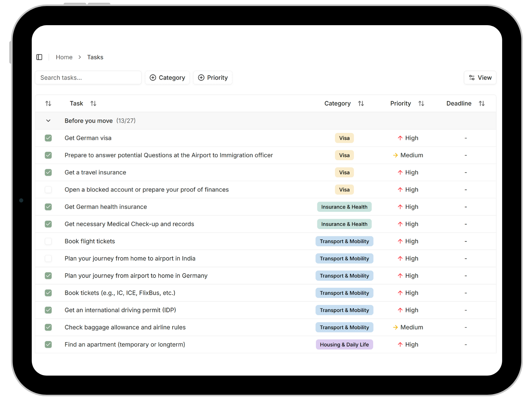This screenshot has width=532, height=399.
Task: Click the Task column header
Action: (x=76, y=104)
